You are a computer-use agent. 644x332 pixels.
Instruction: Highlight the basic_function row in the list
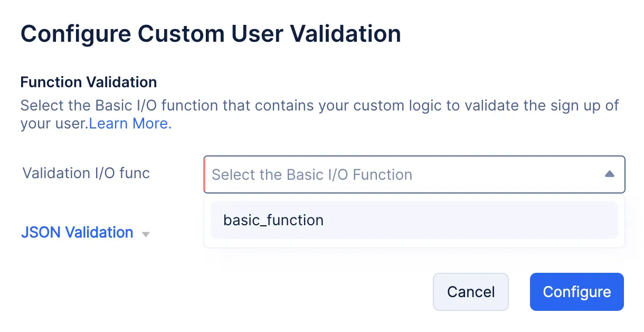pyautogui.click(x=414, y=220)
